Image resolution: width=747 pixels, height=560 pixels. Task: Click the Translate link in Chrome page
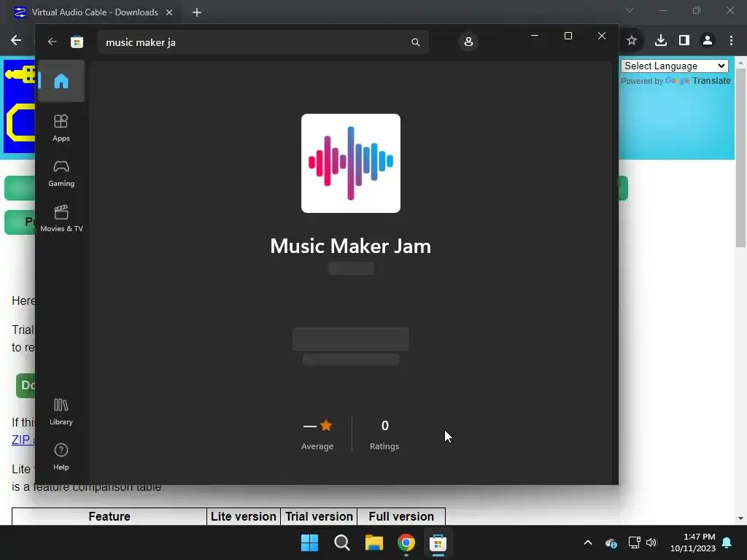click(x=711, y=80)
